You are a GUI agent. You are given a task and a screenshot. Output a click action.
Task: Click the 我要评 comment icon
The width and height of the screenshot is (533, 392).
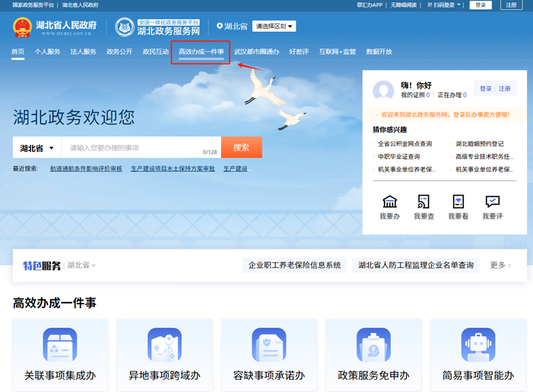tap(492, 202)
